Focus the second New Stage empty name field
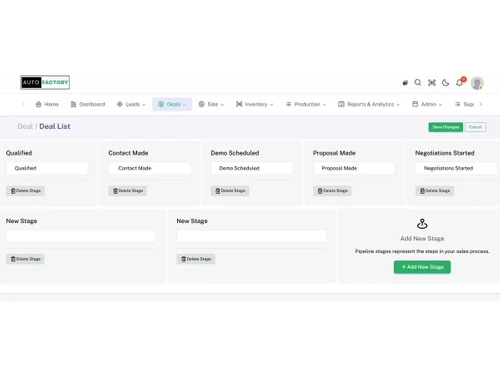This screenshot has height=375, width=500. coord(252,236)
